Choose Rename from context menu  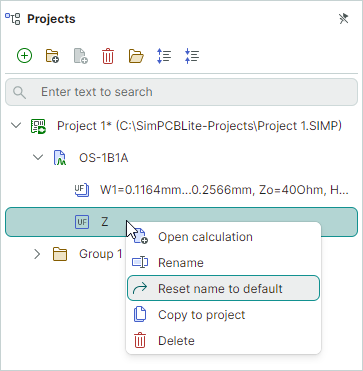coord(223,263)
